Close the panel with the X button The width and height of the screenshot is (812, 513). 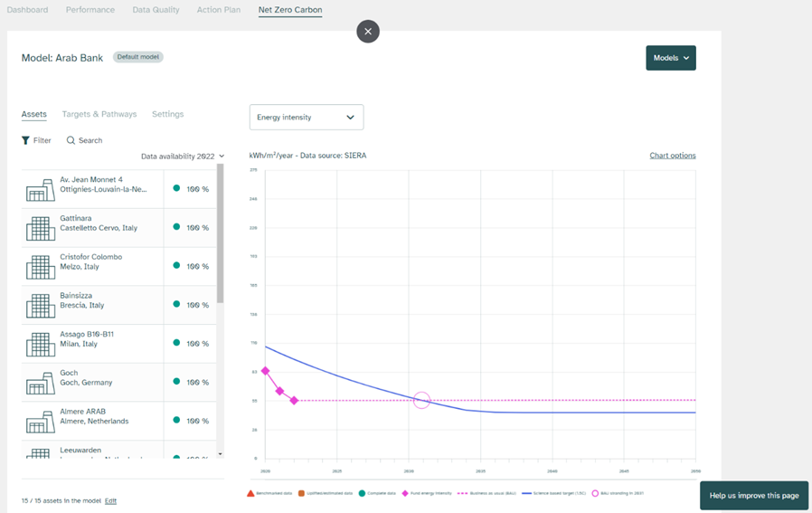(367, 32)
